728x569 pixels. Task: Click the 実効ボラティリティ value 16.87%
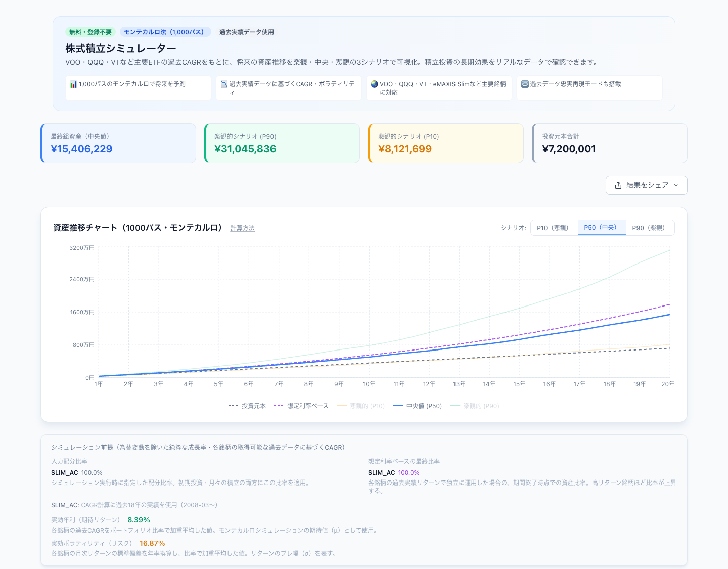coord(152,543)
